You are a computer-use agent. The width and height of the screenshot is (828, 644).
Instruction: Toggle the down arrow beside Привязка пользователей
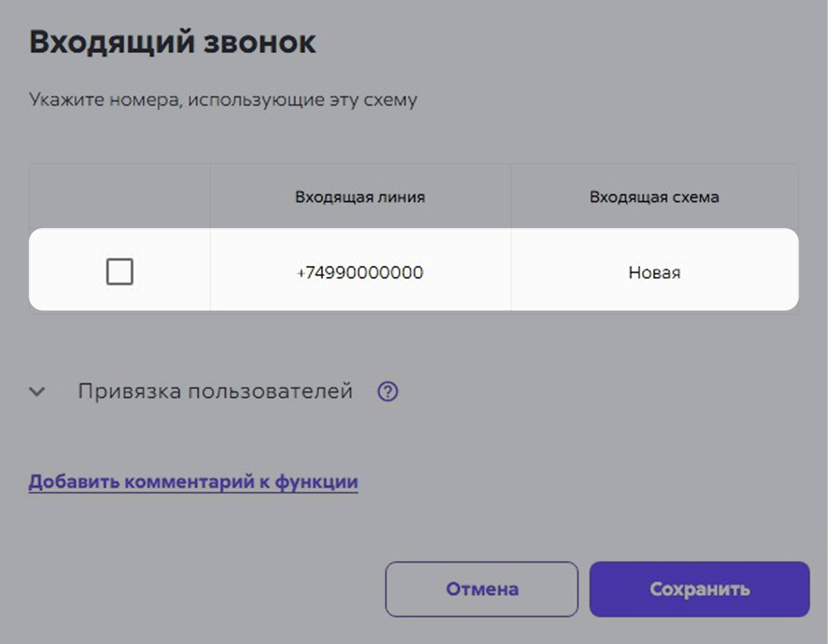(37, 392)
